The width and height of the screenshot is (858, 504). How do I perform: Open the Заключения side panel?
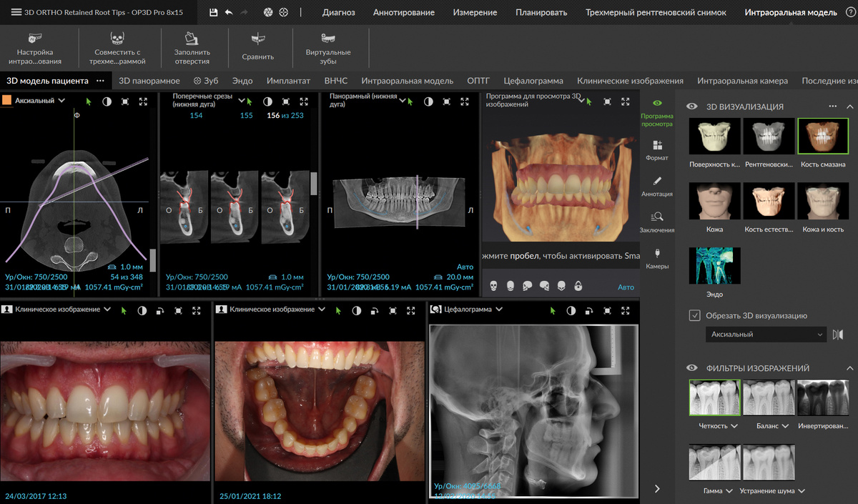pyautogui.click(x=656, y=222)
